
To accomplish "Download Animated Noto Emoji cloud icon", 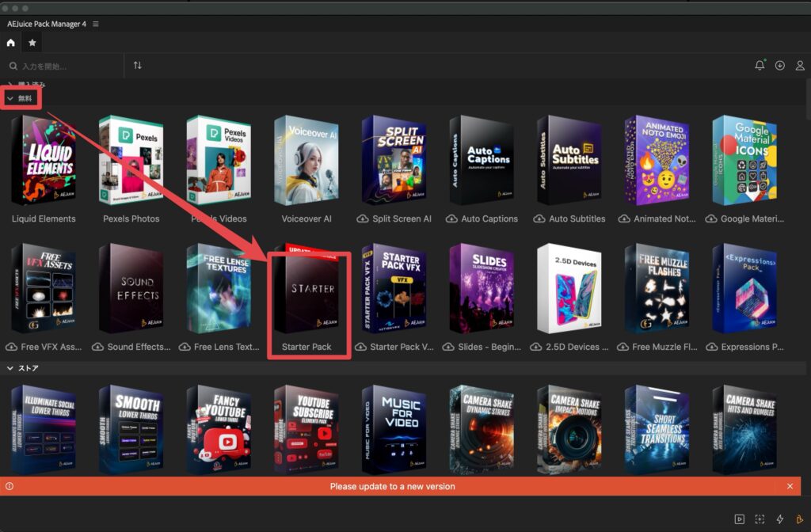I will pyautogui.click(x=624, y=218).
